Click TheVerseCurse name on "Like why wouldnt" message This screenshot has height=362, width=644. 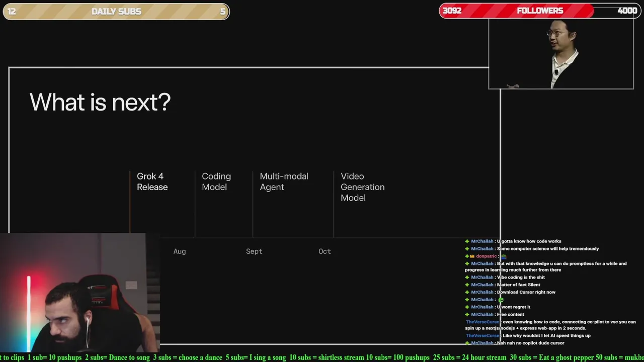pos(482,336)
